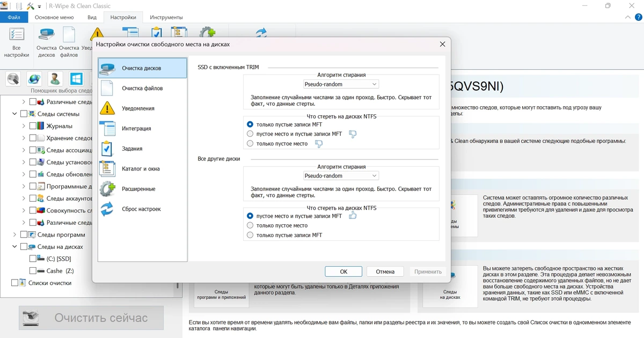Open the Каталог и окна icon
Screen dimensions: 644x338
pos(108,168)
